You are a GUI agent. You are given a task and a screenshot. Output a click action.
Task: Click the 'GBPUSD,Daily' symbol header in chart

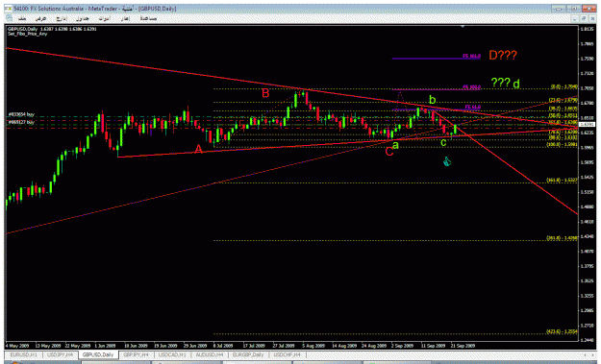click(23, 29)
